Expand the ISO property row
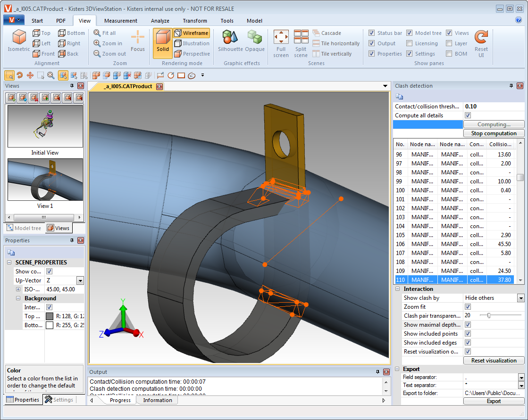The height and width of the screenshot is (420, 528). [18, 289]
